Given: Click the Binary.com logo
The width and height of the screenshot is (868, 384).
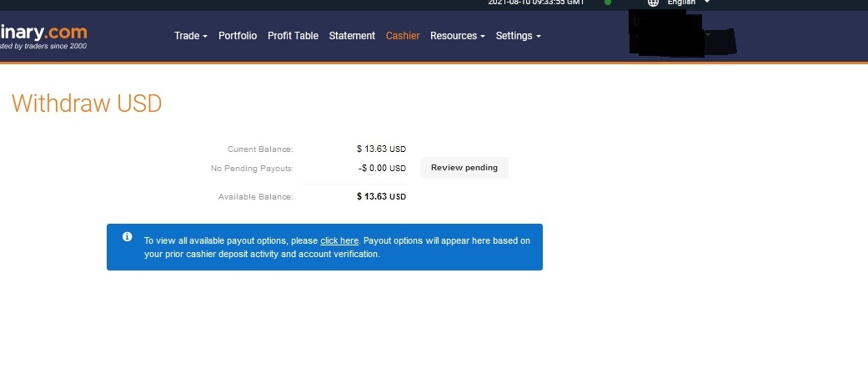Looking at the screenshot, I should (43, 32).
